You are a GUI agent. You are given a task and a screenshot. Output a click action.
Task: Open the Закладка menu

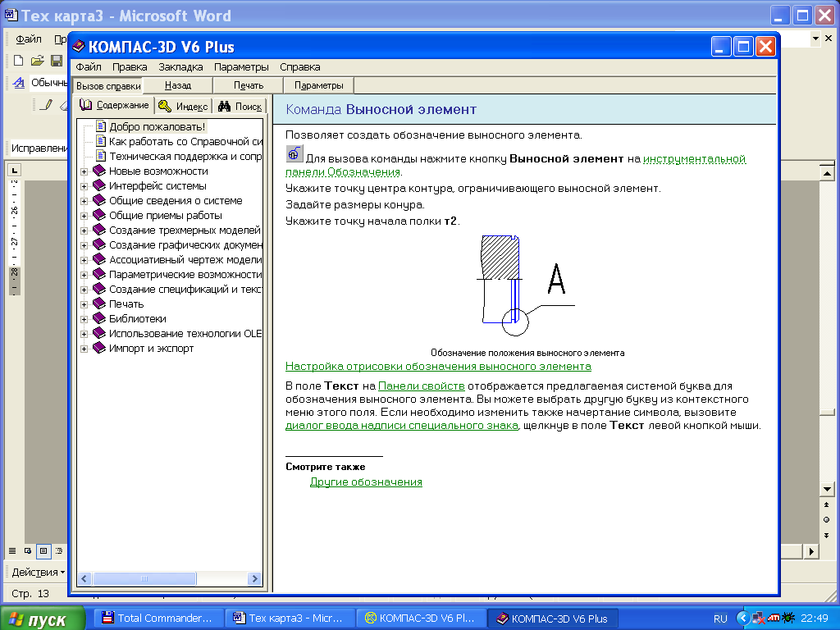coord(180,67)
